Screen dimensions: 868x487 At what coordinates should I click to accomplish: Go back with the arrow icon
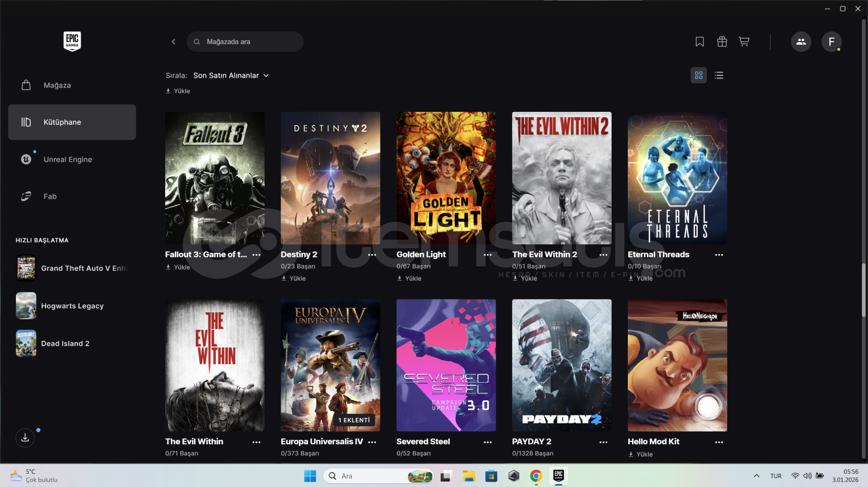(173, 42)
